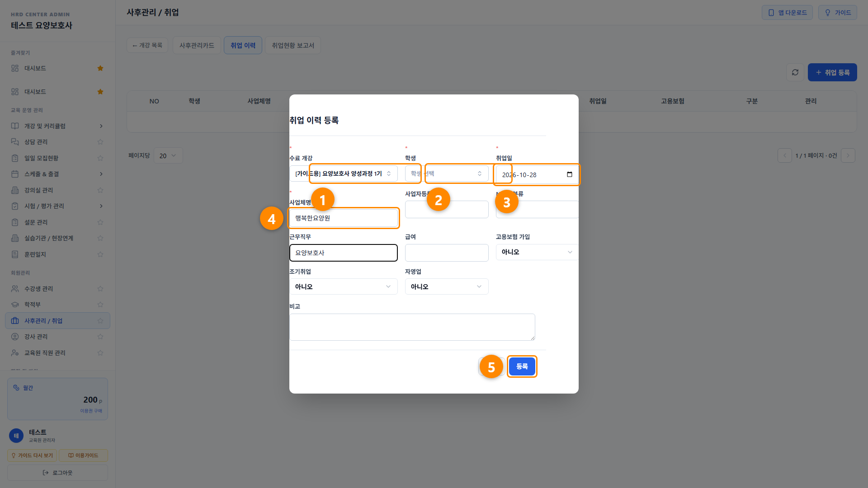
Task: Go back to 개강 목록
Action: click(x=147, y=45)
